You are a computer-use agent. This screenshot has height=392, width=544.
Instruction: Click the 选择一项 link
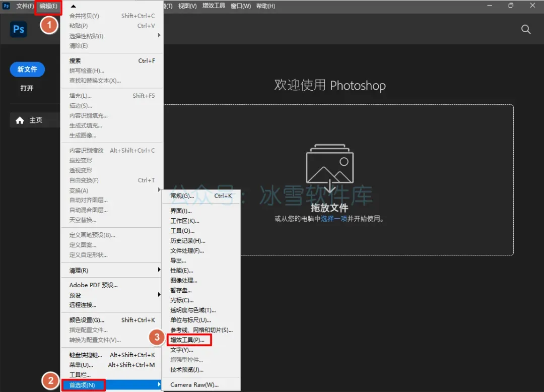tap(334, 219)
